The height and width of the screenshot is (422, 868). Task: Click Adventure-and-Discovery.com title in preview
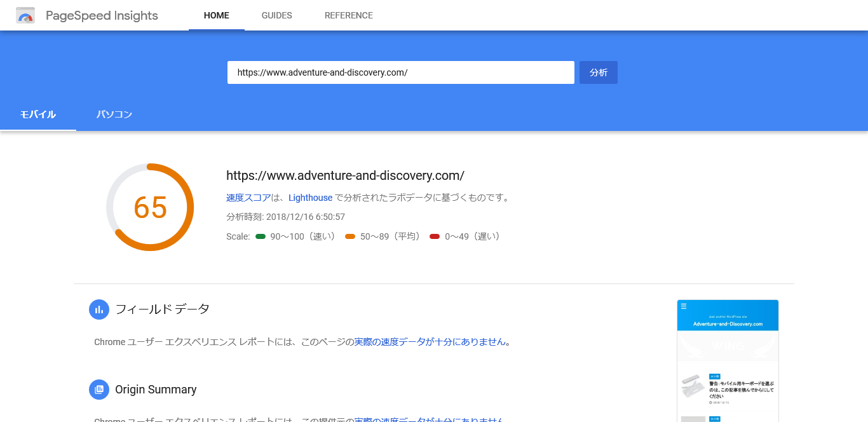[728, 323]
